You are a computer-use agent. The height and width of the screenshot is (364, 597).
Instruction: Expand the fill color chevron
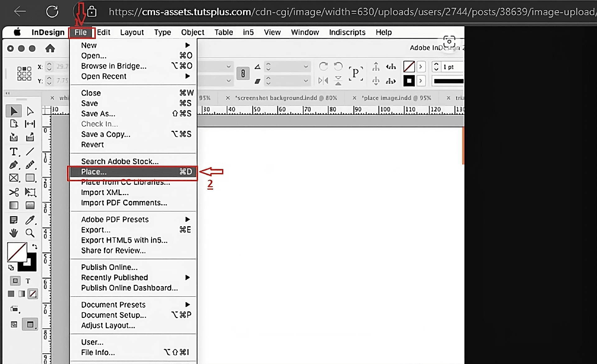point(421,67)
